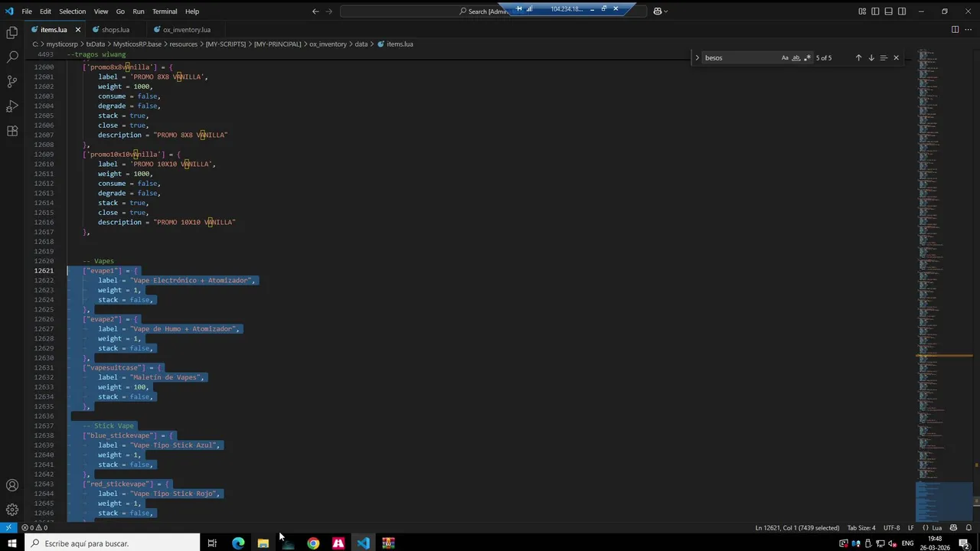Click the title bar Search command box

tap(492, 11)
